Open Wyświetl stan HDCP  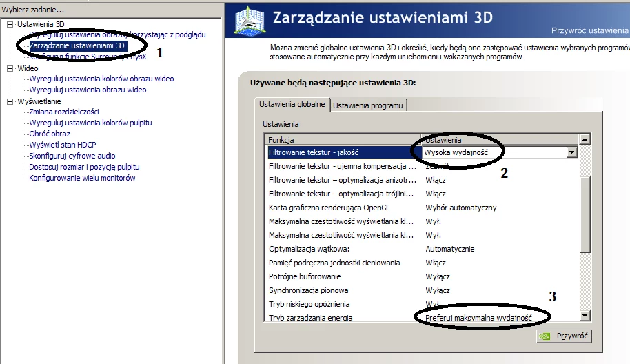pos(63,145)
